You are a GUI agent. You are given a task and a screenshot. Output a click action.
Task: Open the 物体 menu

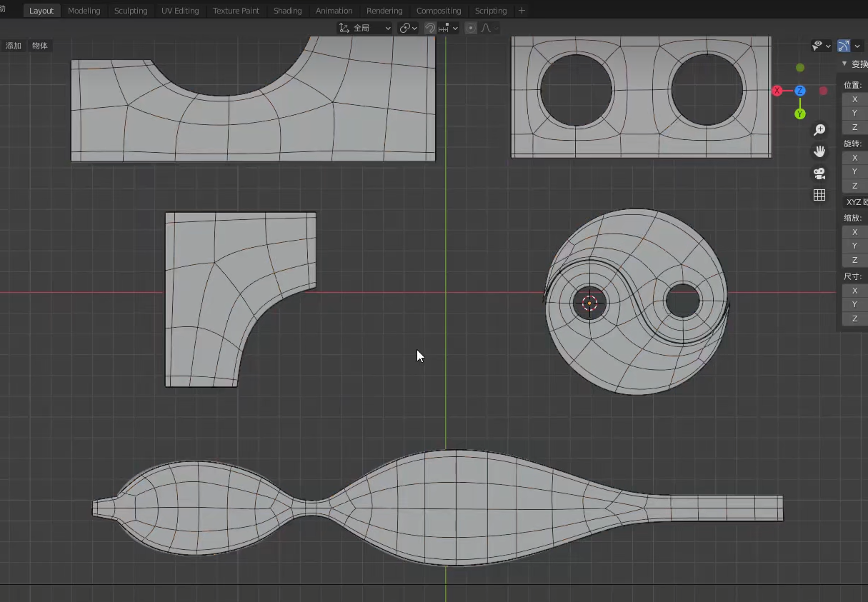click(x=40, y=46)
